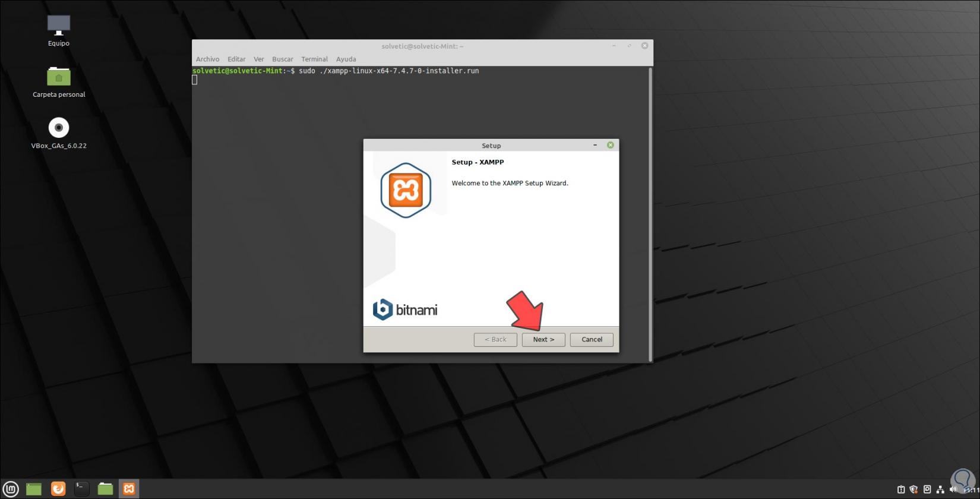Select the Carpeta personal desktop folder
Viewport: 980px width, 499px height.
(x=59, y=82)
